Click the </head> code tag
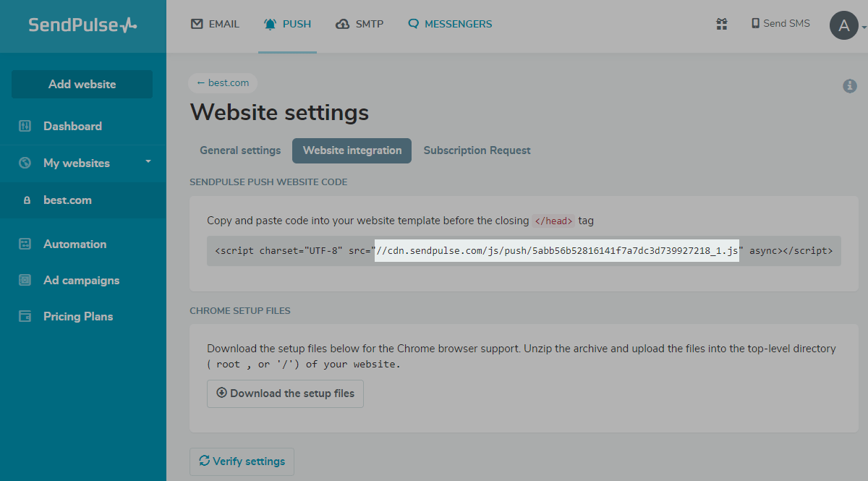This screenshot has height=481, width=868. pyautogui.click(x=553, y=221)
